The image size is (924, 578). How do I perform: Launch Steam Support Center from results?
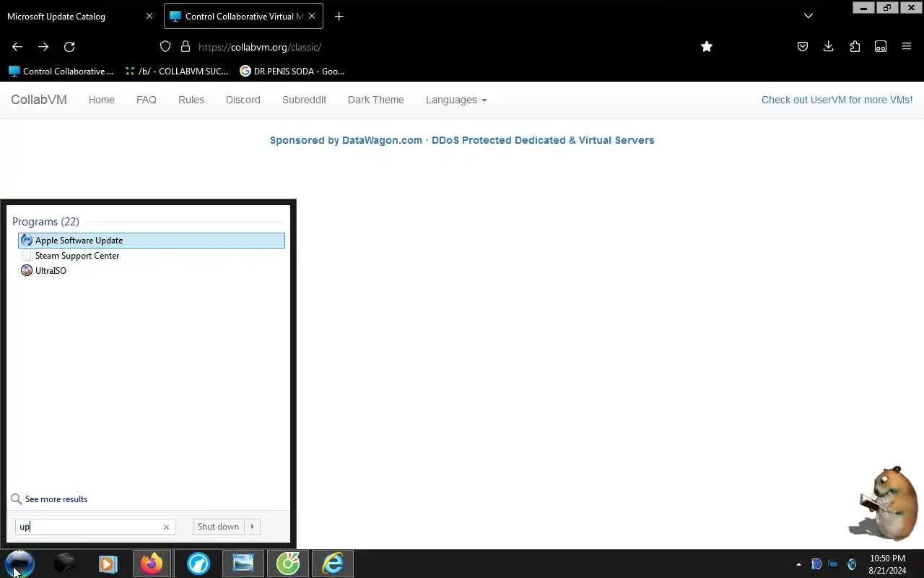click(152, 256)
